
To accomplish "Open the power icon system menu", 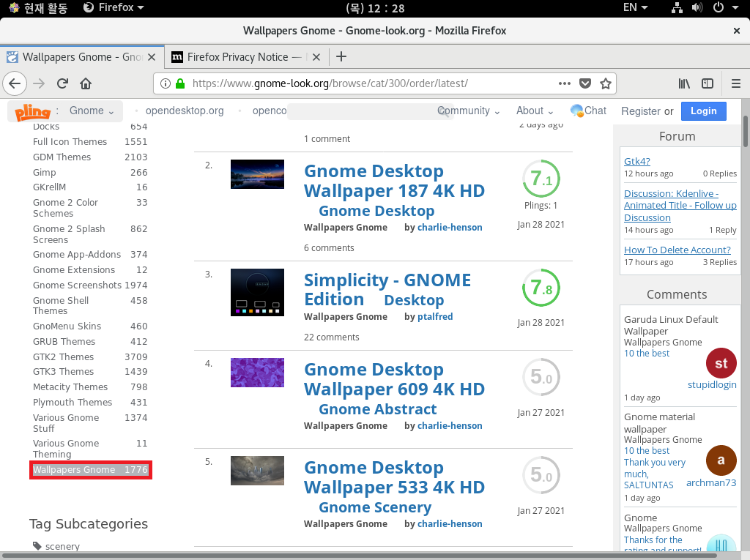I will (719, 7).
